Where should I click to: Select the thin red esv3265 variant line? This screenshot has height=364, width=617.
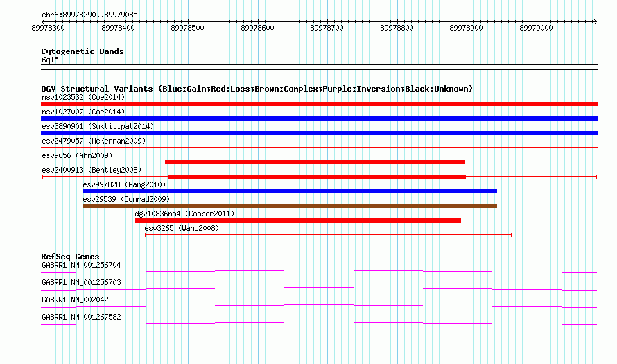[329, 235]
